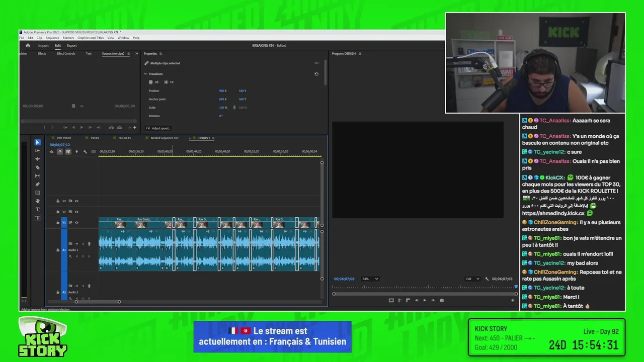Open the File menu
This screenshot has width=644, height=362.
(22, 38)
